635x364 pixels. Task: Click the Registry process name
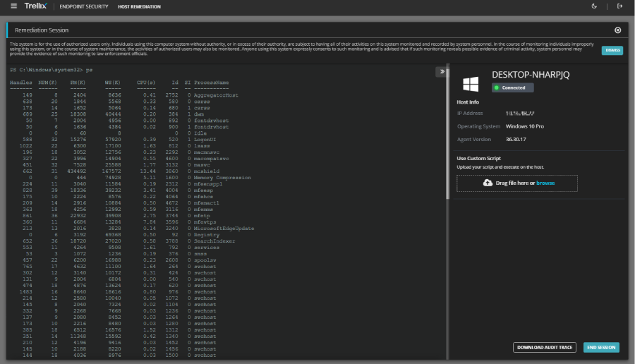[207, 235]
